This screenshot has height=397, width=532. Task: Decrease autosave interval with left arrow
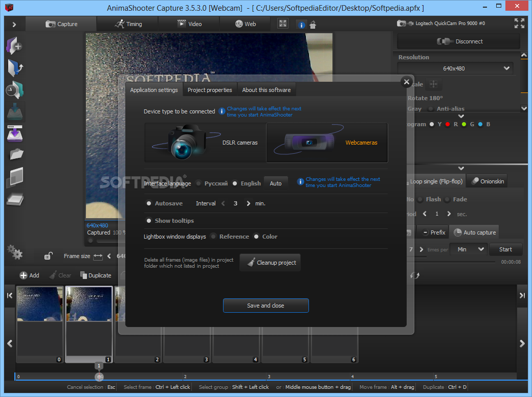pos(223,203)
